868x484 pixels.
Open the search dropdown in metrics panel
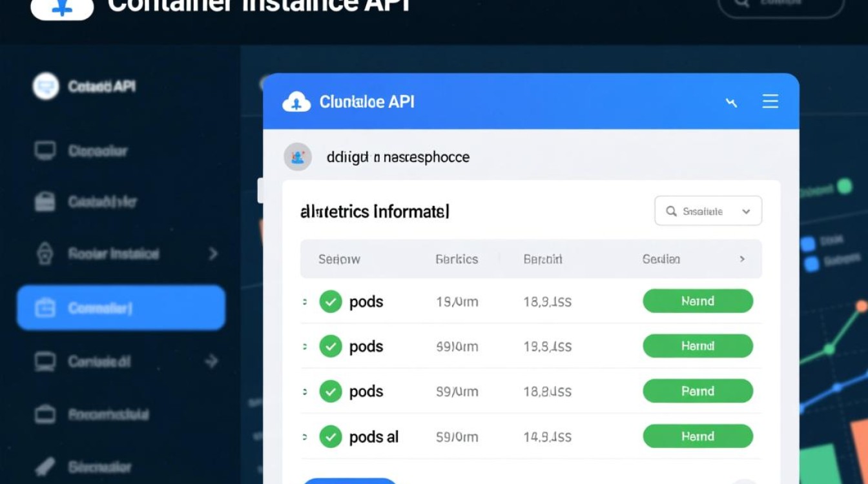(708, 211)
